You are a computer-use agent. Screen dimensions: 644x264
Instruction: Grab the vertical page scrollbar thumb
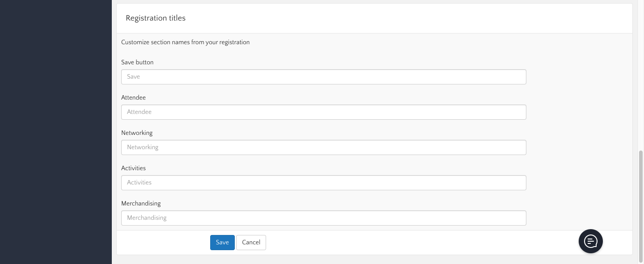pos(641,205)
